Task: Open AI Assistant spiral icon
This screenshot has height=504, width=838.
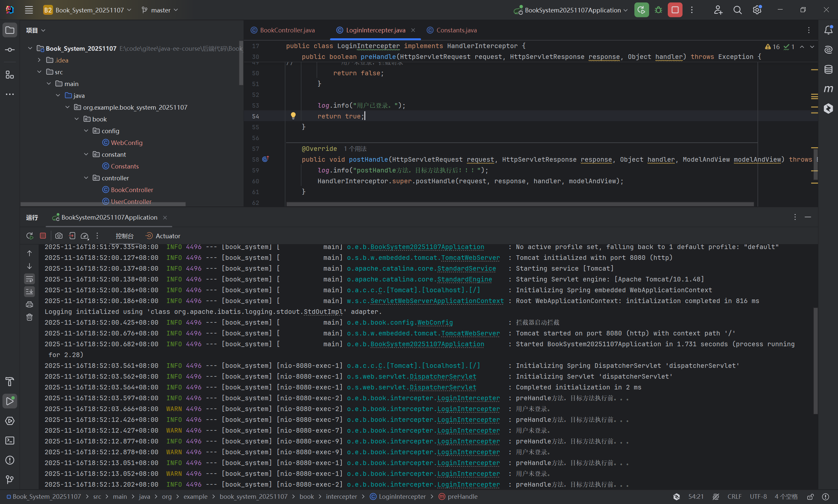Action: [829, 50]
